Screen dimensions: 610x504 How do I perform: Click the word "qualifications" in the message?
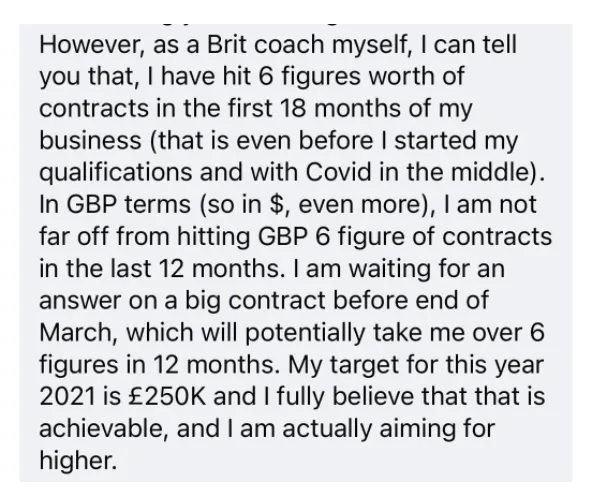116,172
